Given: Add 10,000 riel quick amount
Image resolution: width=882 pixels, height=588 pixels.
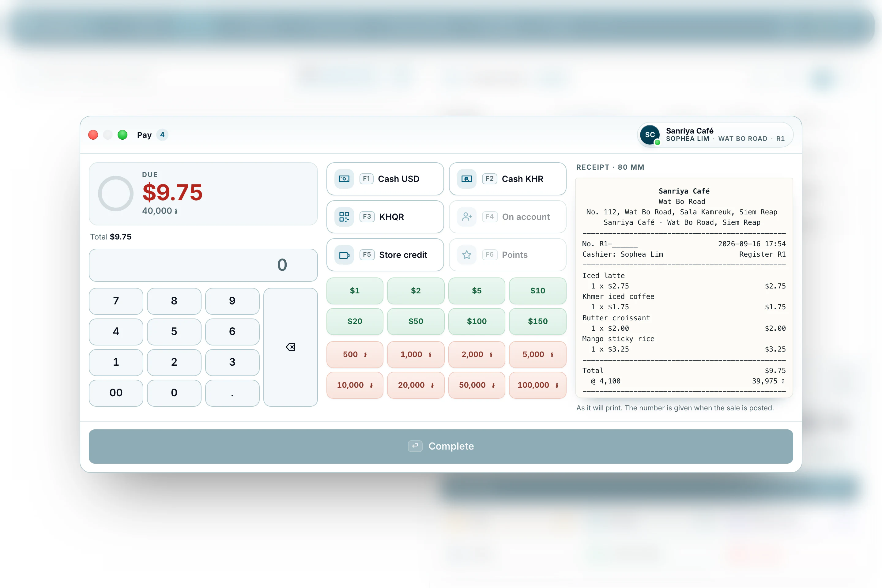Looking at the screenshot, I should [x=355, y=385].
